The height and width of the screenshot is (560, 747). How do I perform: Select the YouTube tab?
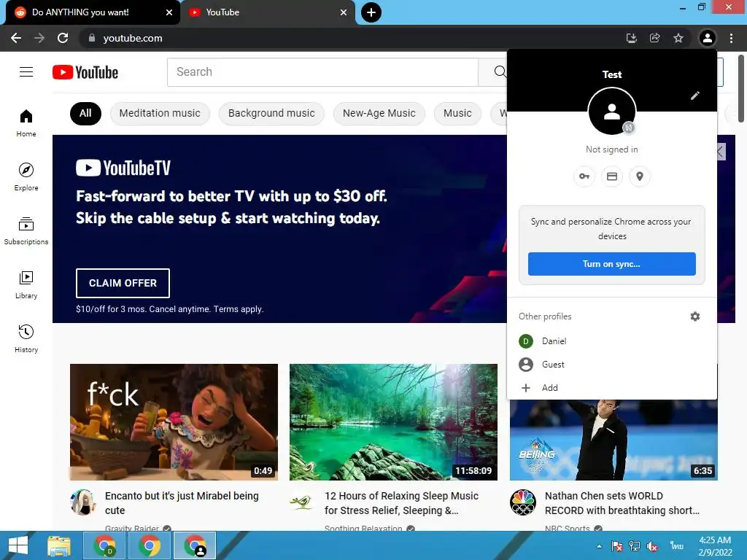(267, 12)
